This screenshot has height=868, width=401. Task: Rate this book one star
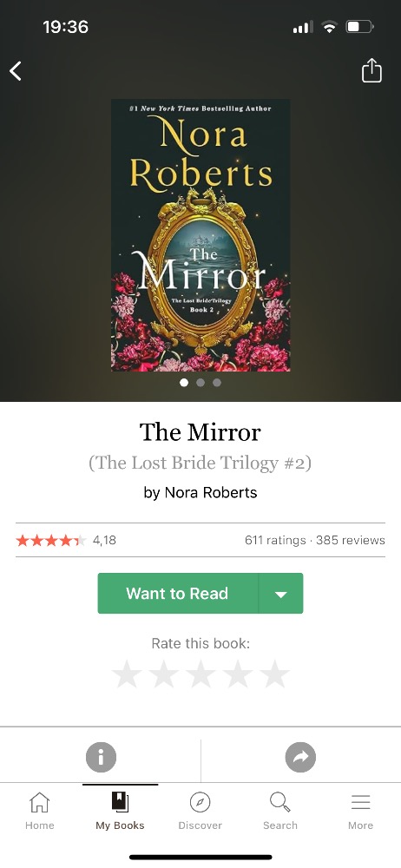tap(127, 674)
